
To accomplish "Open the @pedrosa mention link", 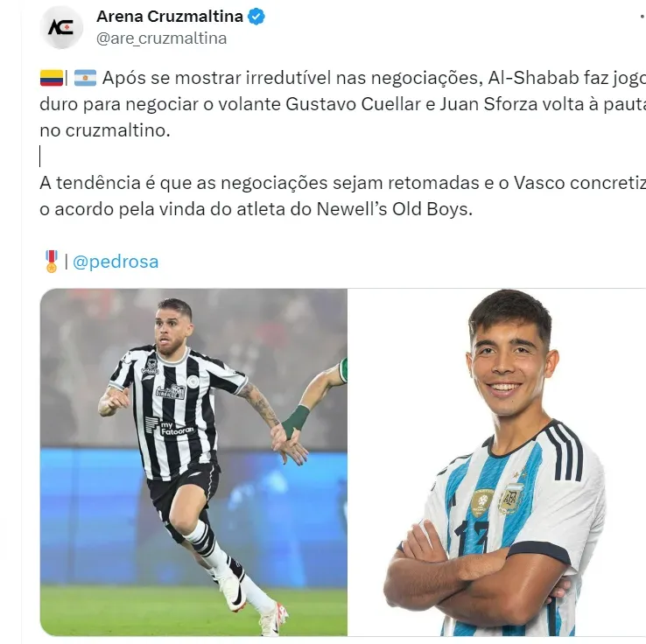I will click(x=116, y=262).
